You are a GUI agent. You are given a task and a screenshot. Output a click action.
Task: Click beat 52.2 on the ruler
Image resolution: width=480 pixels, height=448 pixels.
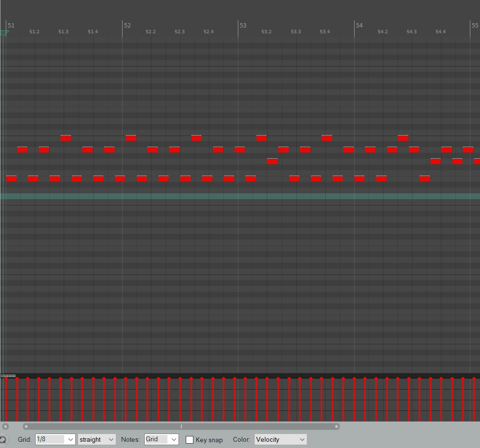[x=151, y=31]
